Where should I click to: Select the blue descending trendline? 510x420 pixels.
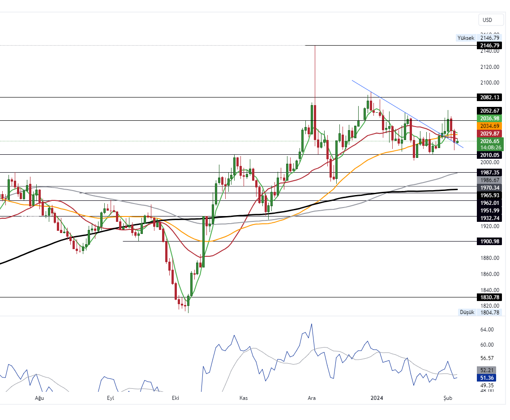(394, 106)
